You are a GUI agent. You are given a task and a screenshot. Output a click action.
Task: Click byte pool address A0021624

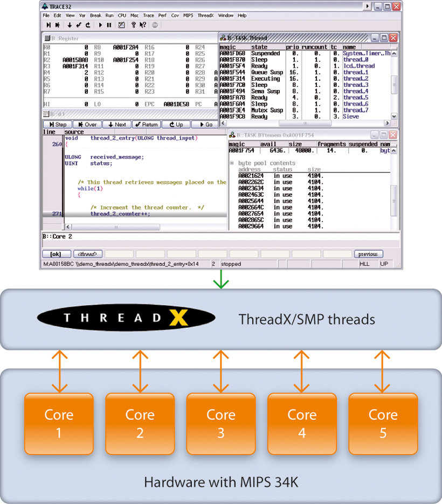pos(251,176)
